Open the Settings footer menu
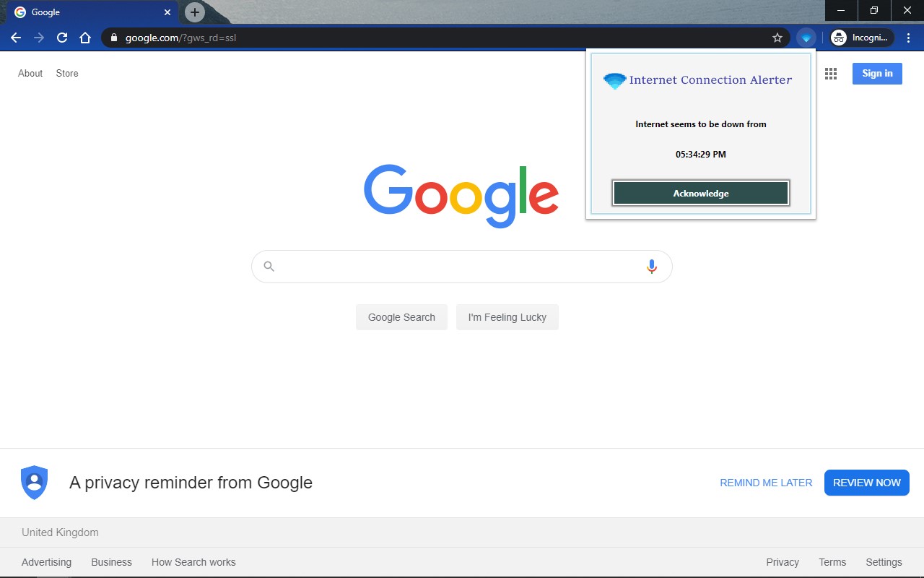This screenshot has width=924, height=578. coord(884,562)
